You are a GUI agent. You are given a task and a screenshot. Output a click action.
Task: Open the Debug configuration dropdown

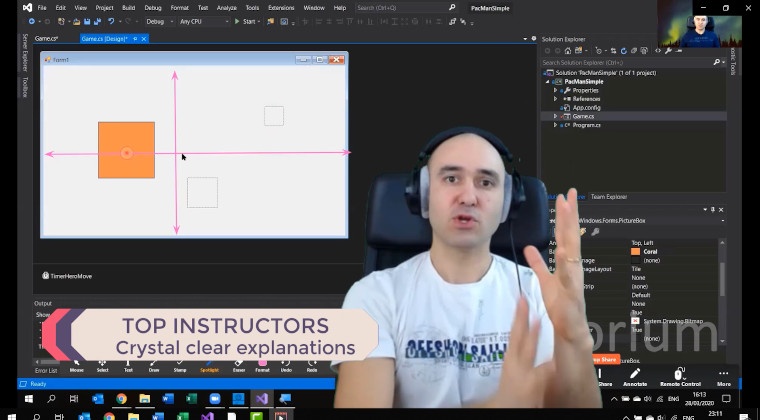point(158,21)
